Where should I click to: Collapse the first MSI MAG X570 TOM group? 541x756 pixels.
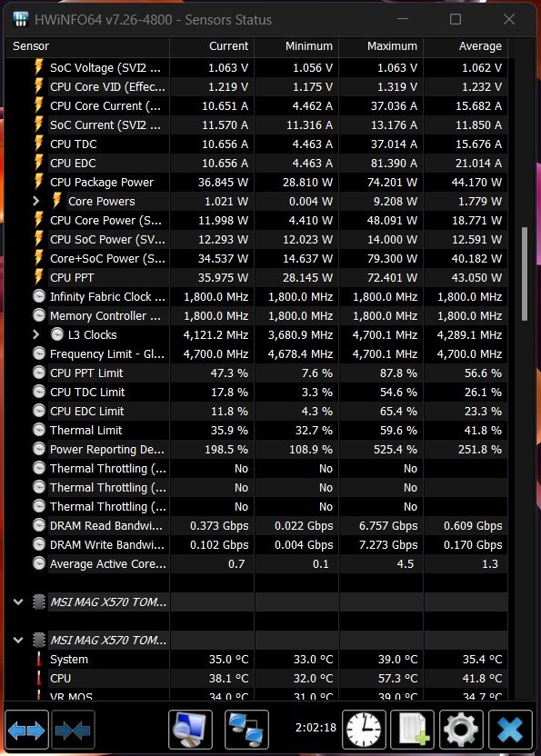pyautogui.click(x=18, y=602)
